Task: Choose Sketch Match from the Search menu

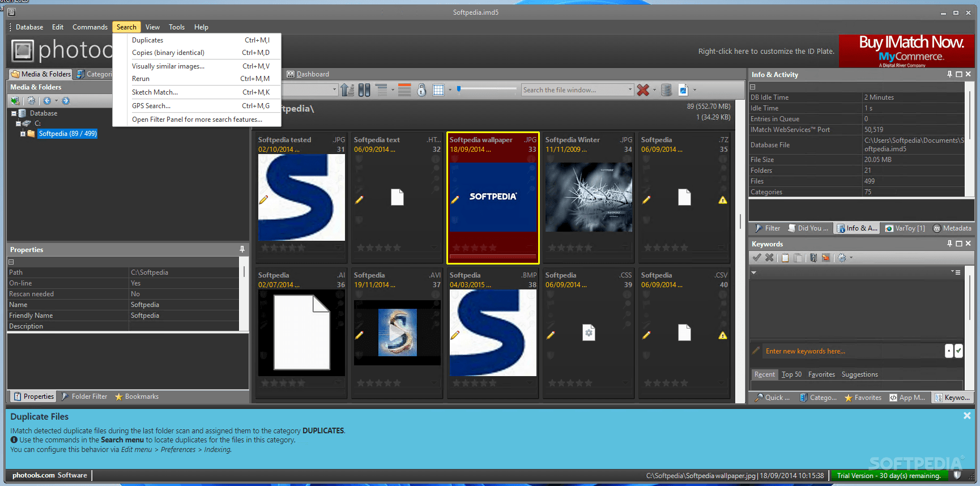Action: point(197,92)
